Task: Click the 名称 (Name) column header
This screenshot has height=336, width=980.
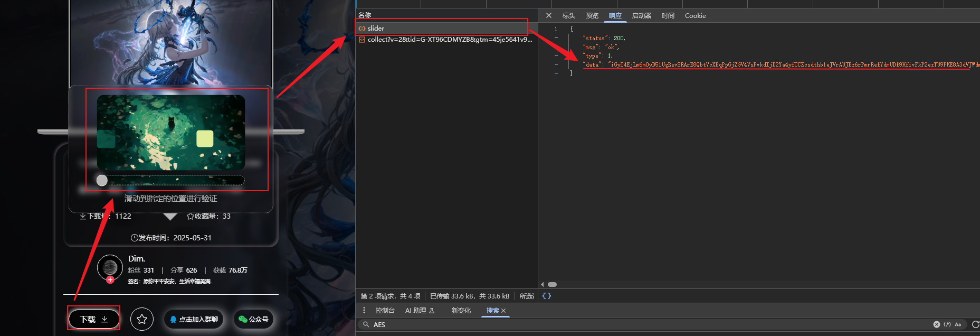Action: click(365, 15)
